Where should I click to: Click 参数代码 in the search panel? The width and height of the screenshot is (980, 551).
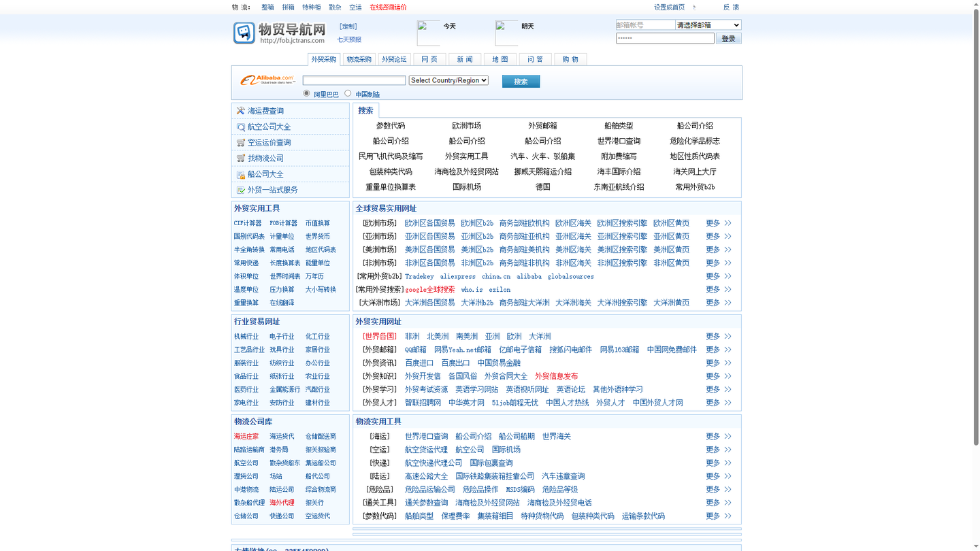coord(391,126)
